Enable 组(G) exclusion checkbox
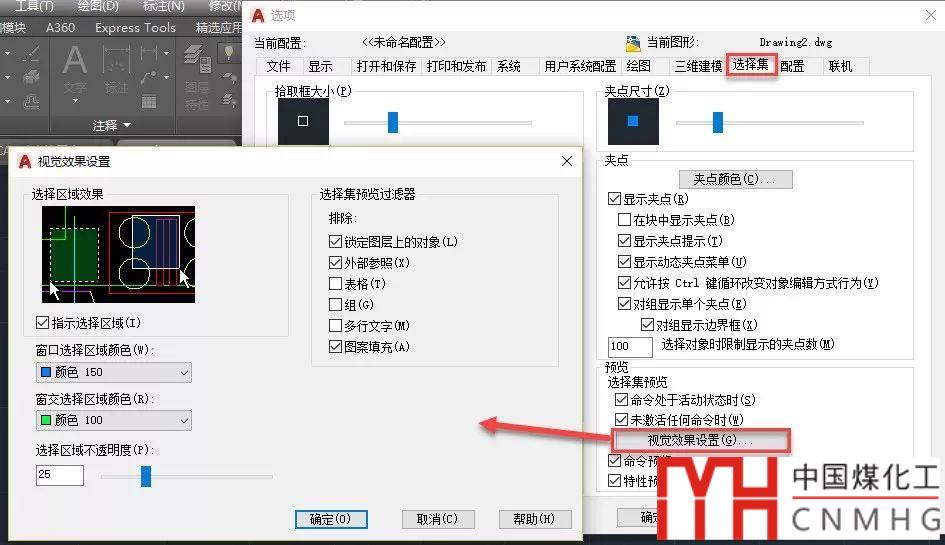This screenshot has width=945, height=545. click(x=336, y=304)
